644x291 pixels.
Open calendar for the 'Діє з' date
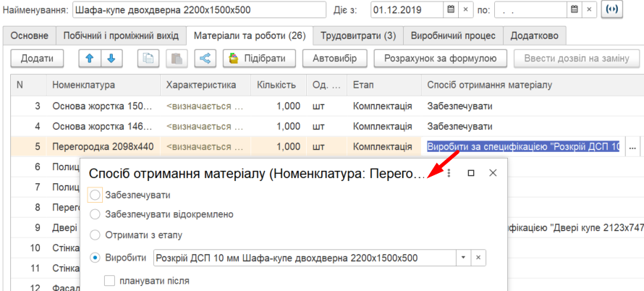pyautogui.click(x=451, y=10)
